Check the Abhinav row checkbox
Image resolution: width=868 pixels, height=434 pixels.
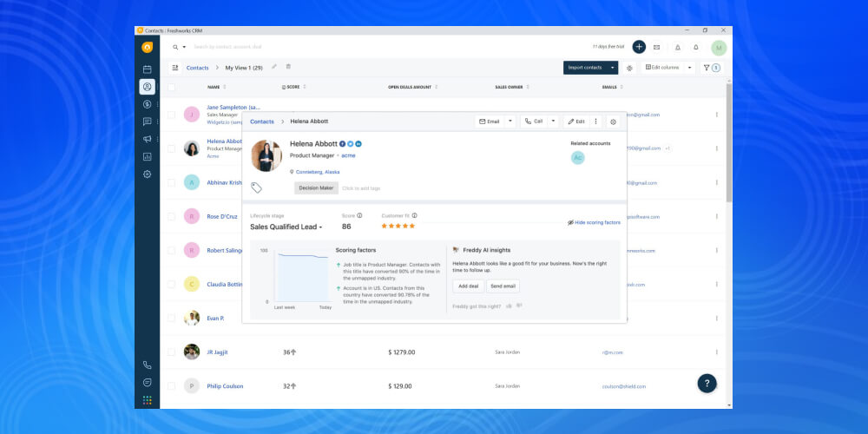click(172, 182)
